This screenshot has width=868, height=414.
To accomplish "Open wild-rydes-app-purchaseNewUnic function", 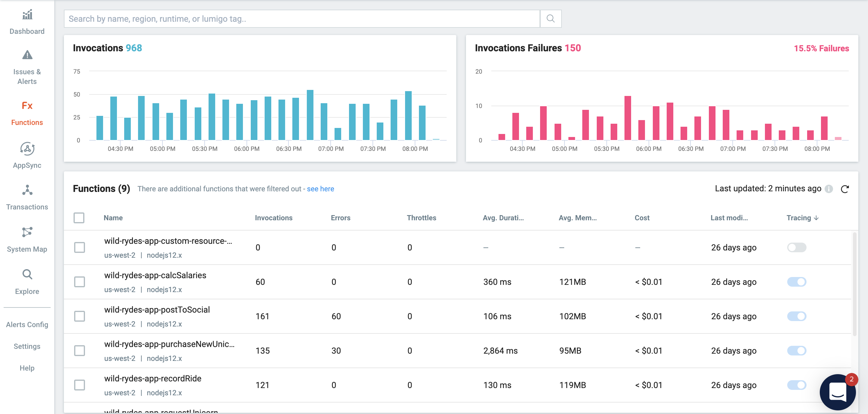I will (169, 344).
